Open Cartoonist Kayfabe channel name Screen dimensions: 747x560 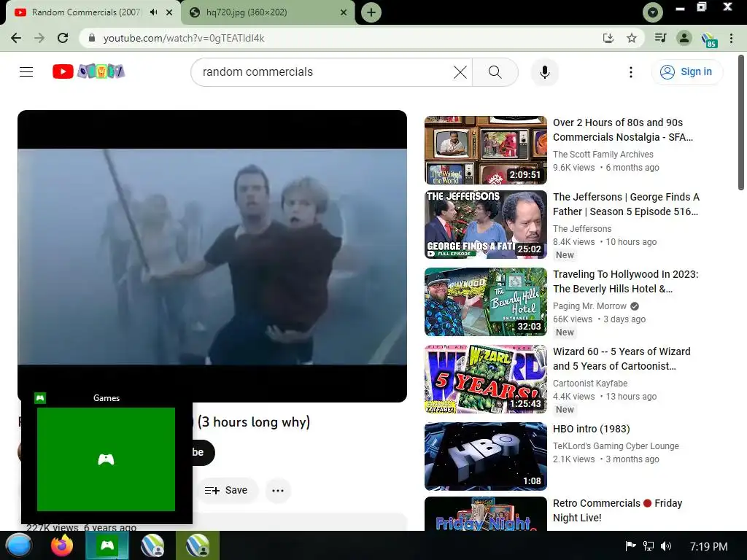pyautogui.click(x=589, y=383)
